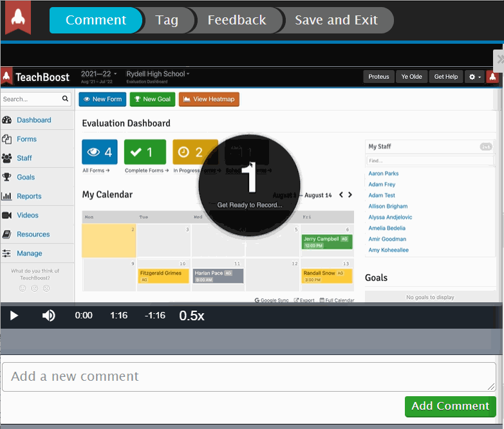
Task: Open Forms in the sidebar
Action: click(x=26, y=139)
